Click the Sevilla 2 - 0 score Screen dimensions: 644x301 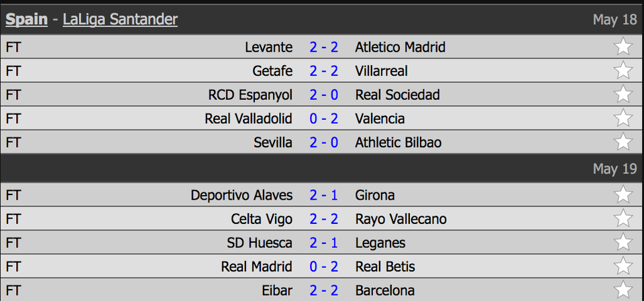(x=323, y=142)
